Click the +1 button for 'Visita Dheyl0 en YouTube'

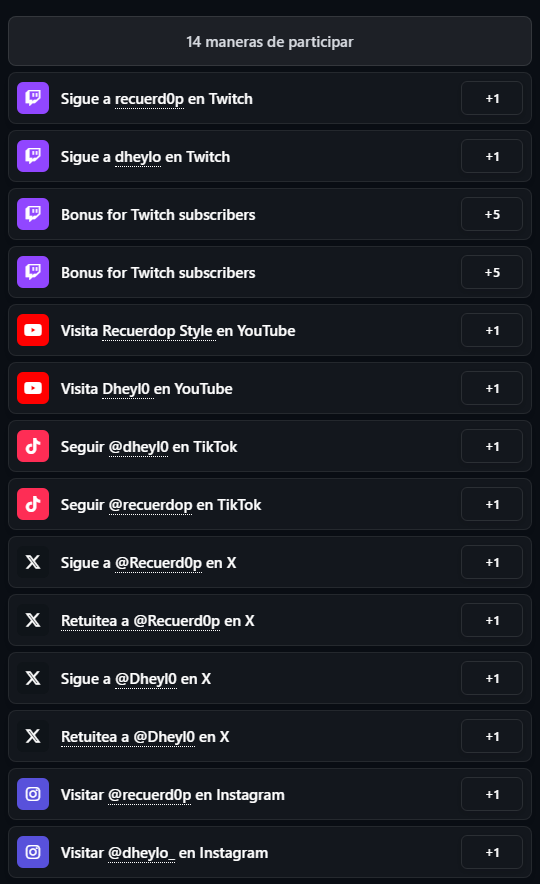pyautogui.click(x=492, y=388)
